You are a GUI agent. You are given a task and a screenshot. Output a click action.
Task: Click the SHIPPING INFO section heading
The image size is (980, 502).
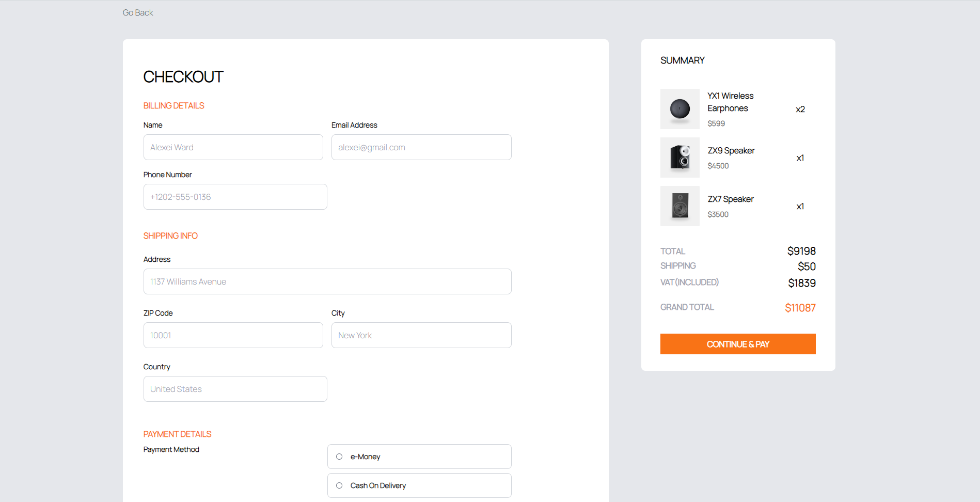click(x=170, y=236)
